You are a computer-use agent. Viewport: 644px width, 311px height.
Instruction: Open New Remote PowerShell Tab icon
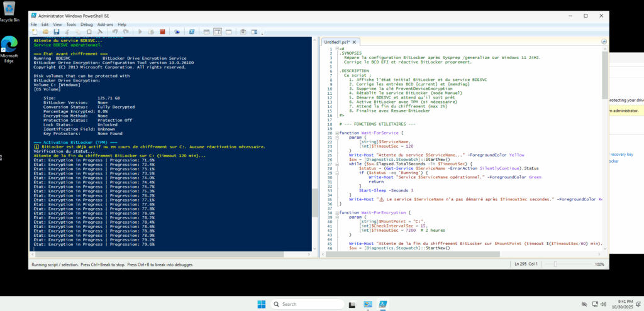pyautogui.click(x=177, y=31)
